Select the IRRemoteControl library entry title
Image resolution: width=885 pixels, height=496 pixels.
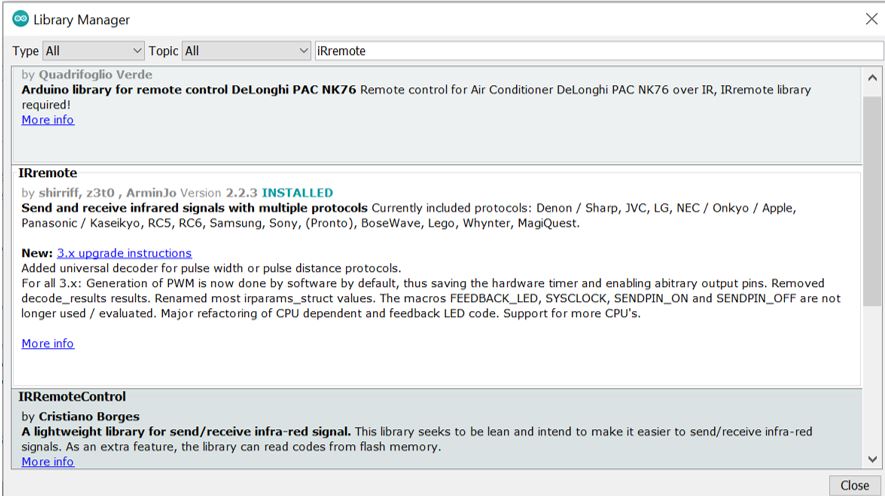coord(72,397)
